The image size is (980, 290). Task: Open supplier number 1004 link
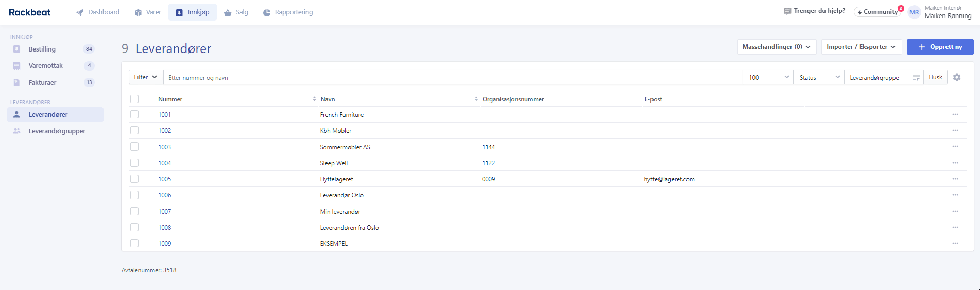click(x=165, y=163)
